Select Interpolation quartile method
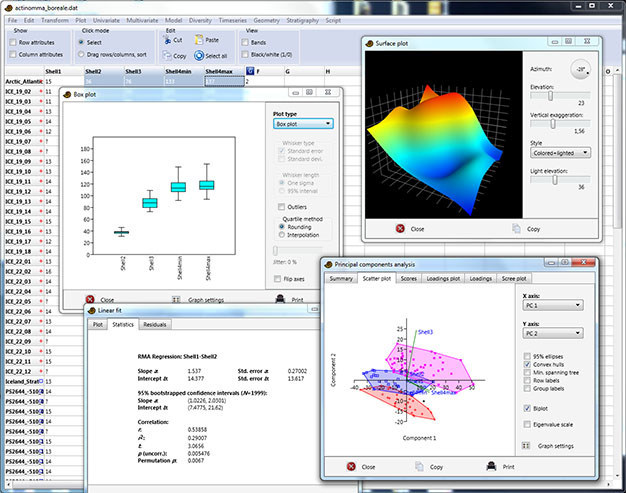 coord(281,235)
